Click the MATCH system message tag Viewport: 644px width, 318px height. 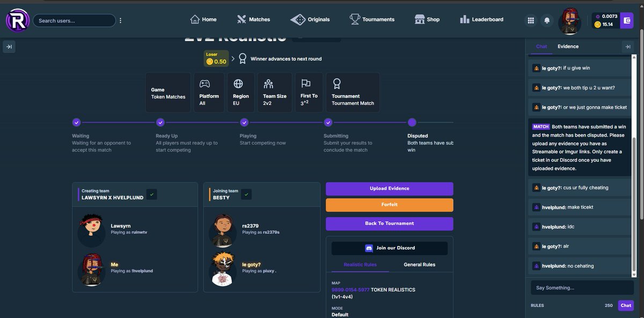[x=541, y=127]
